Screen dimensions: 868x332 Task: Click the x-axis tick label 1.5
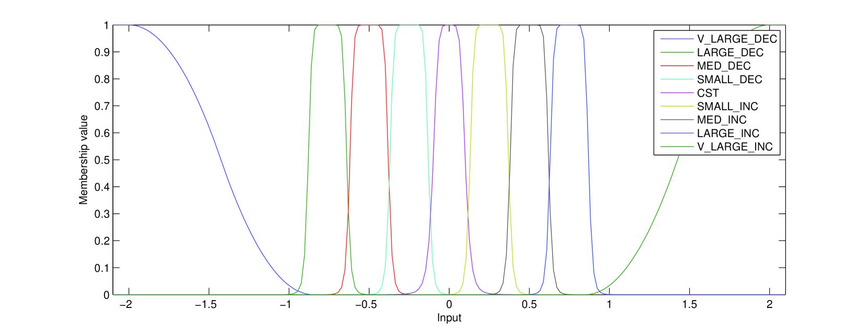point(689,305)
